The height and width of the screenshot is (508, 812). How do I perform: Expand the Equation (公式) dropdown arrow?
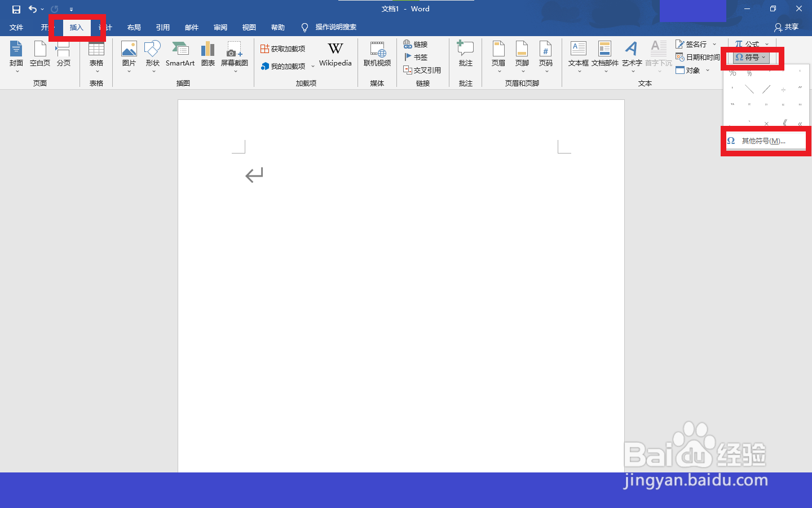767,44
